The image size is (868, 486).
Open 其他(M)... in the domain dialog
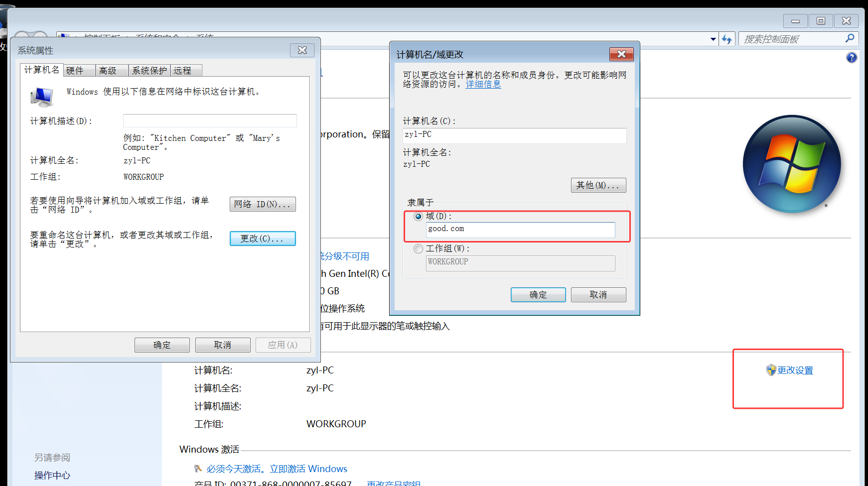tap(598, 185)
